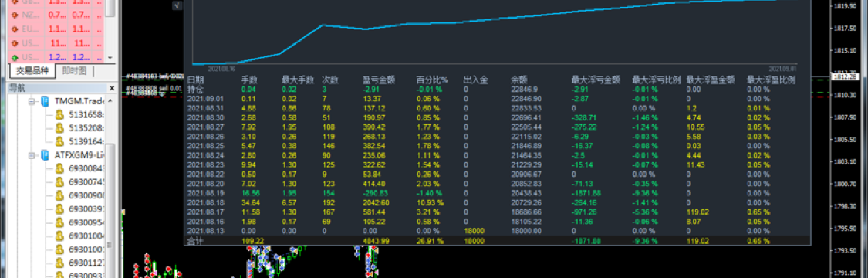
Task: Click the total profit 4843.99
Action: point(376,241)
